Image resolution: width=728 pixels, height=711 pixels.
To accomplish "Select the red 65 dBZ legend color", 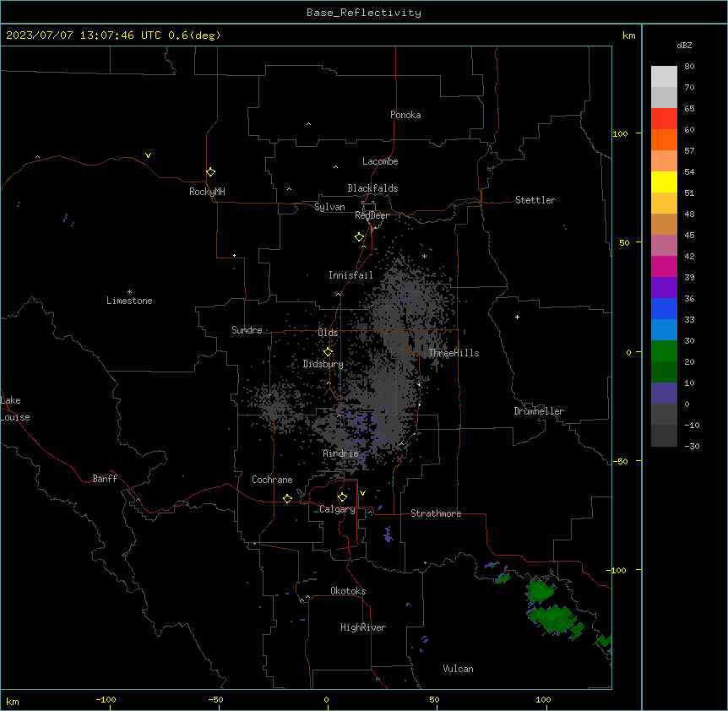I will pos(664,118).
